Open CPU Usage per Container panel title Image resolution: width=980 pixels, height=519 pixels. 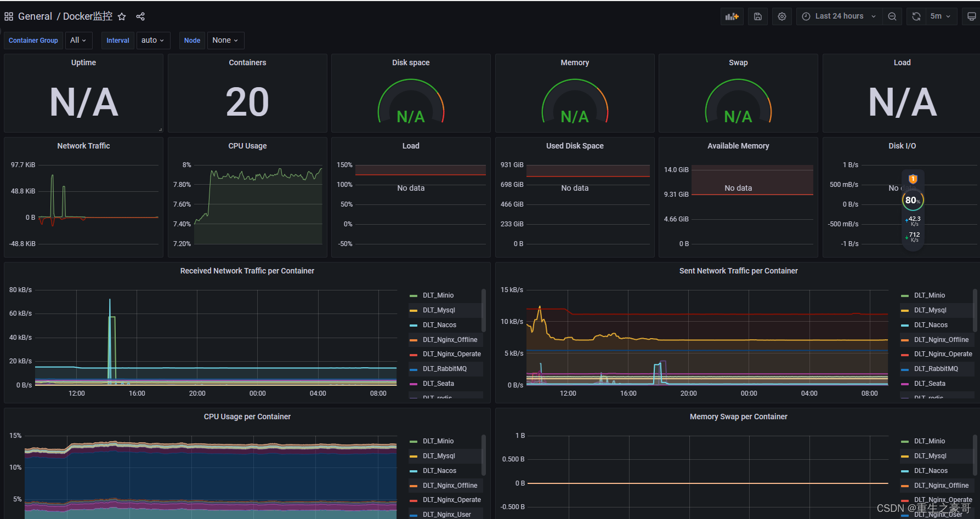[x=247, y=417]
